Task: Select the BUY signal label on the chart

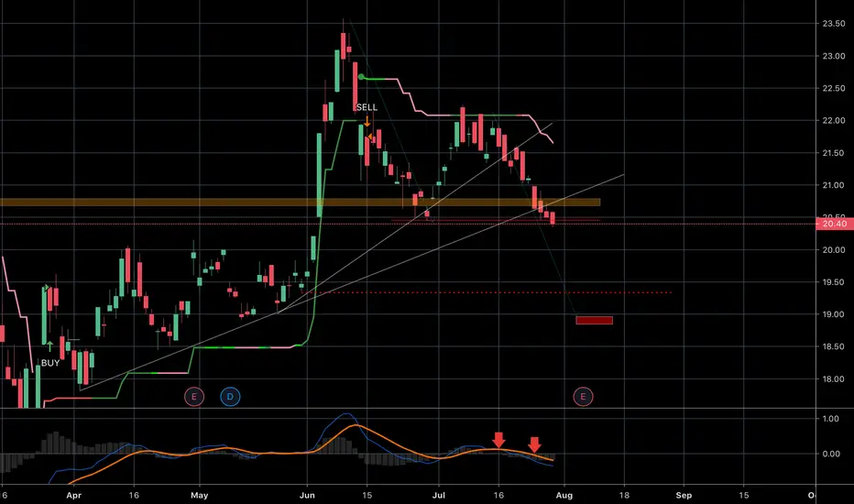Action: 50,363
